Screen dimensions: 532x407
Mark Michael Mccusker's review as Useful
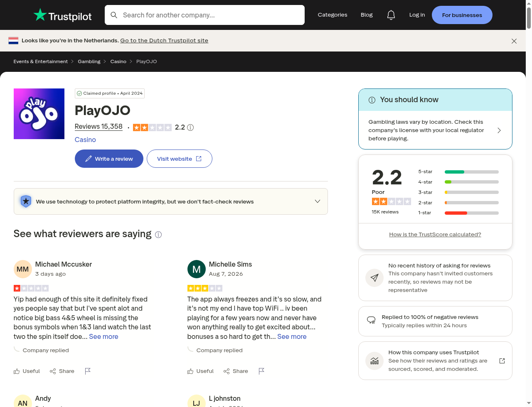pos(27,371)
